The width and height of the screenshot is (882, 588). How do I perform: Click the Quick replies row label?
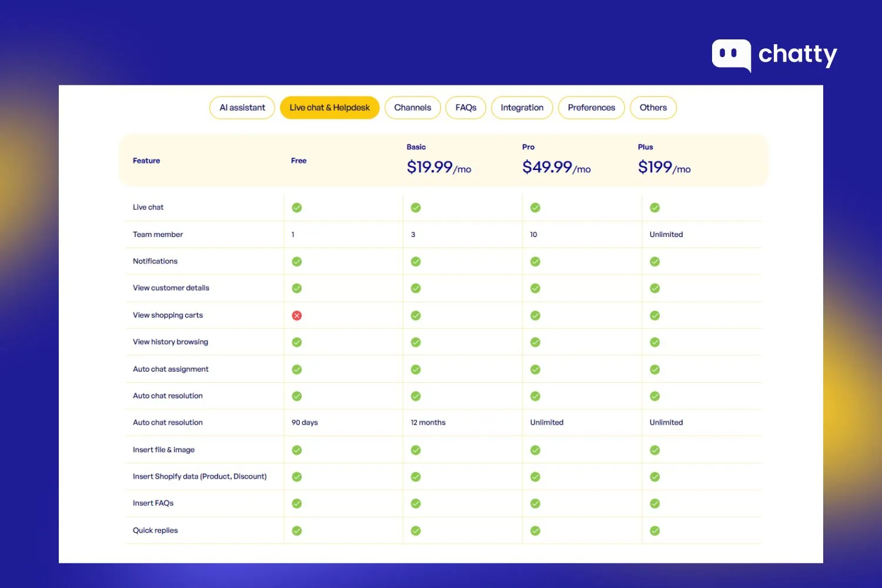(155, 530)
